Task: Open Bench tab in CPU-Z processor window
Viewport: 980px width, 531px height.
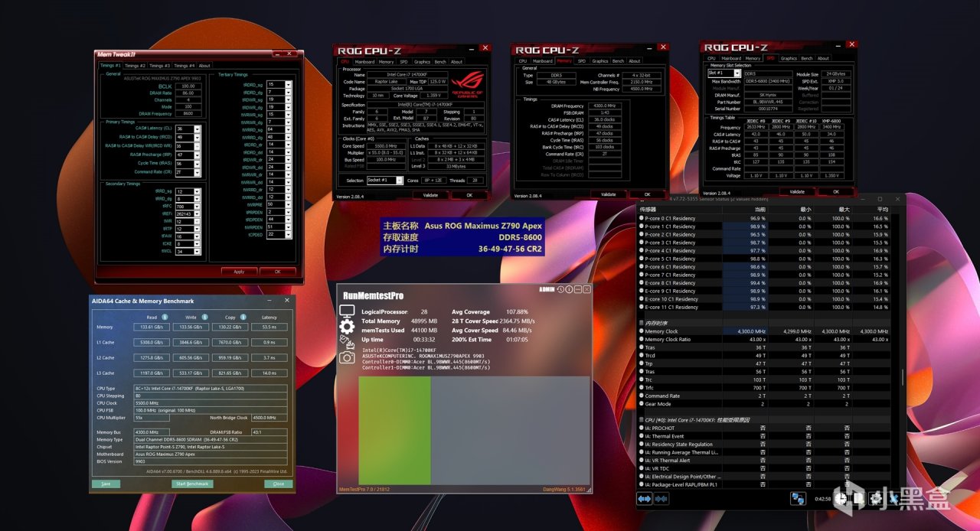Action: point(440,62)
